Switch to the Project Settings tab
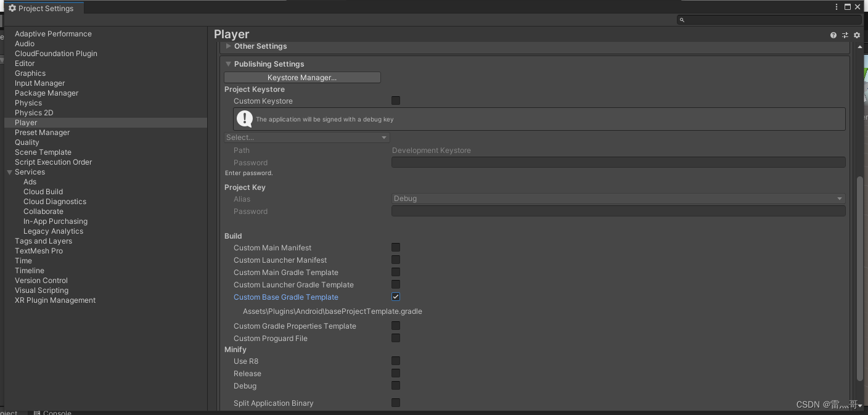 click(43, 8)
